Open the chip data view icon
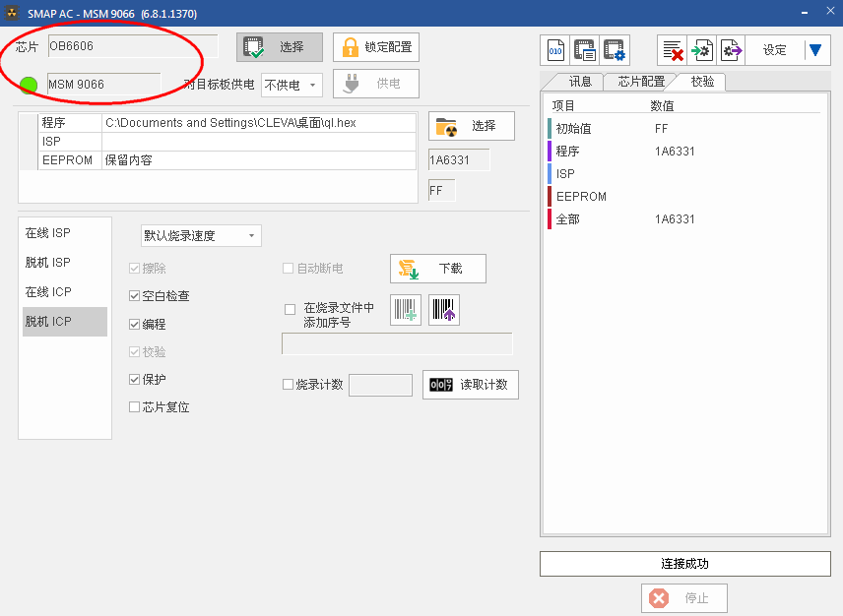Image resolution: width=843 pixels, height=616 pixels. [584, 50]
